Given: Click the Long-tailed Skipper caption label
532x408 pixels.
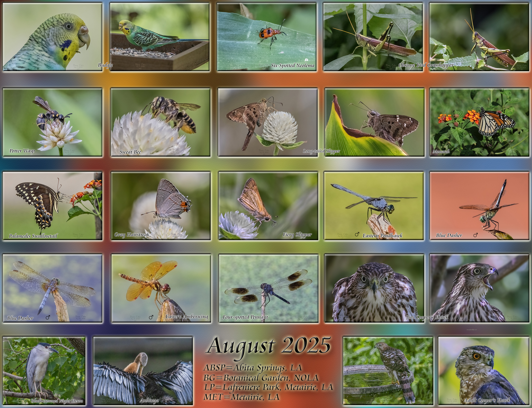Looking at the screenshot, I should (321, 151).
